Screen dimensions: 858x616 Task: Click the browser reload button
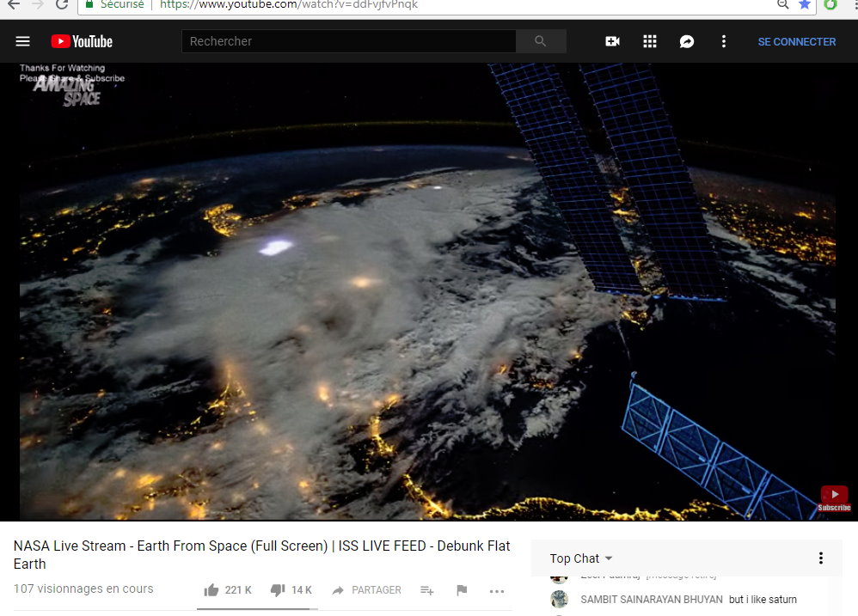click(62, 4)
